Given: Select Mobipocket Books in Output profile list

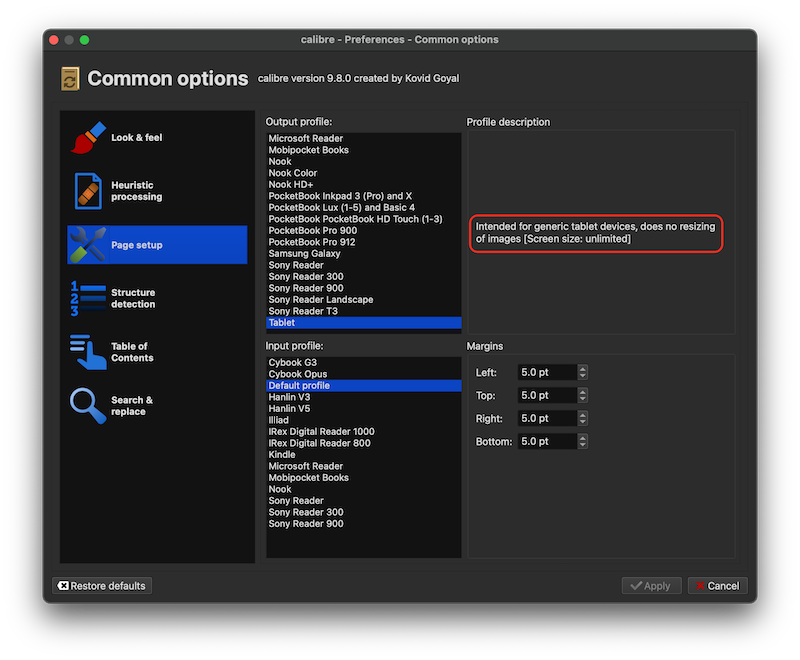Looking at the screenshot, I should pyautogui.click(x=364, y=150).
